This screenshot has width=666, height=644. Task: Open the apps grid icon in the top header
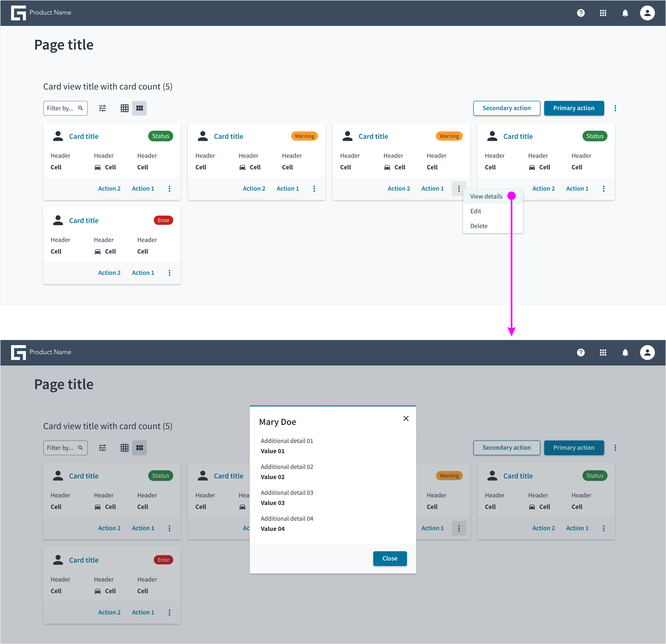click(x=603, y=13)
